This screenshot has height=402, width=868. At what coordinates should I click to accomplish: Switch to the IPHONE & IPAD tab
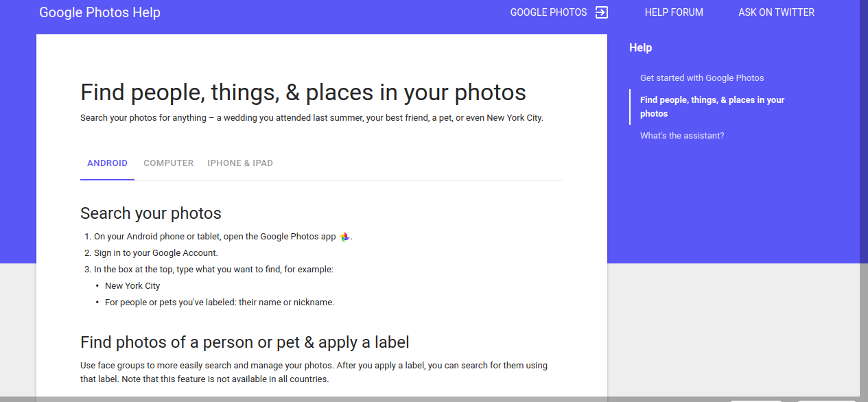point(240,163)
